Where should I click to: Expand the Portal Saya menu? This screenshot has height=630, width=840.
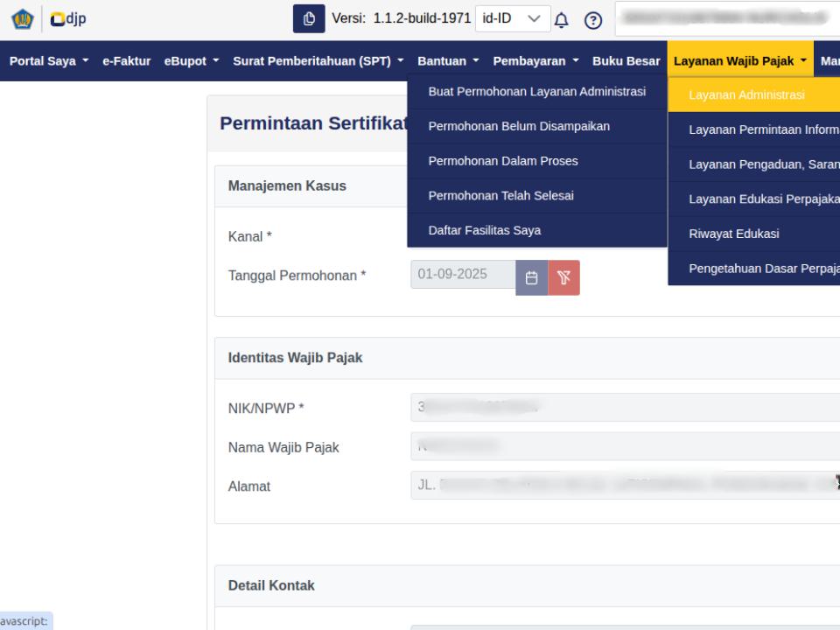point(49,61)
